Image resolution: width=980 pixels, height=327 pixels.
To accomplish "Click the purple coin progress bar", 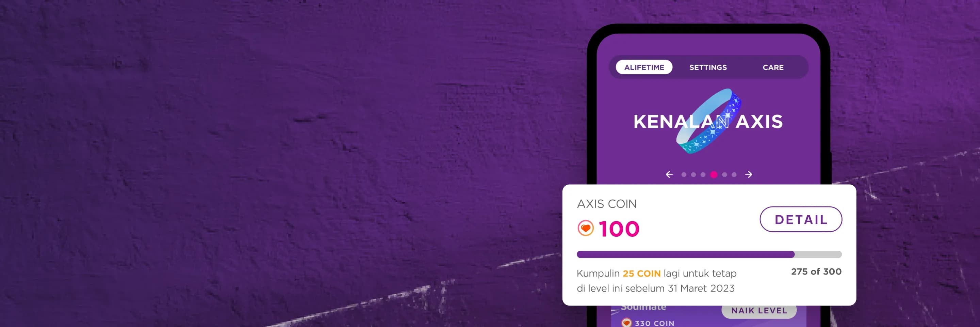I will [x=709, y=254].
